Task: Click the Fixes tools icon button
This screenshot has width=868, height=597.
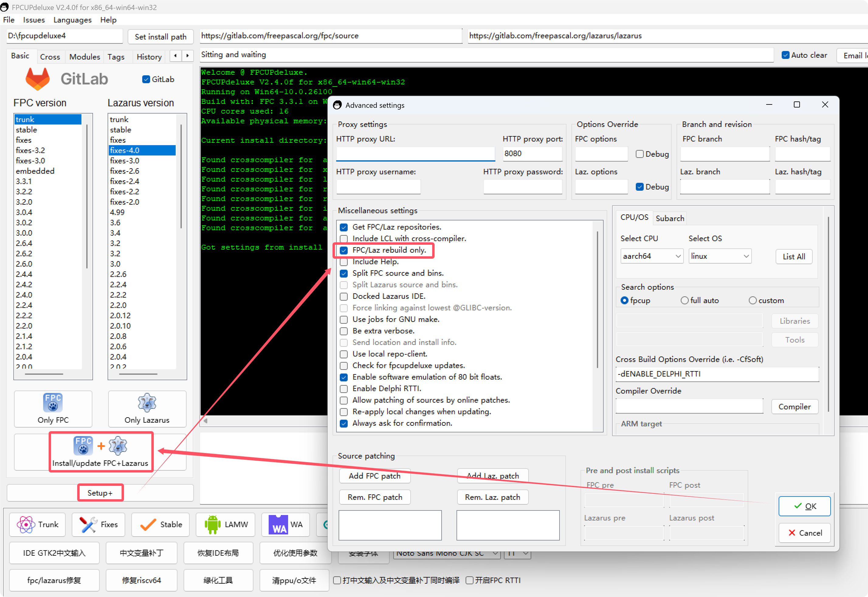Action: (x=99, y=524)
